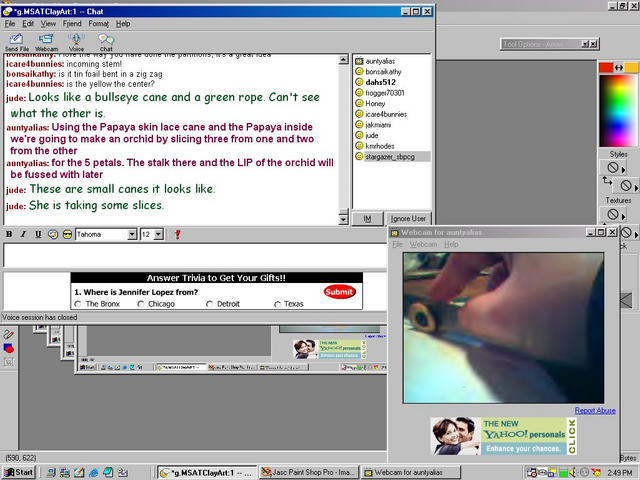640x480 pixels.
Task: Click the volume speaker tray icon
Action: pos(573,473)
